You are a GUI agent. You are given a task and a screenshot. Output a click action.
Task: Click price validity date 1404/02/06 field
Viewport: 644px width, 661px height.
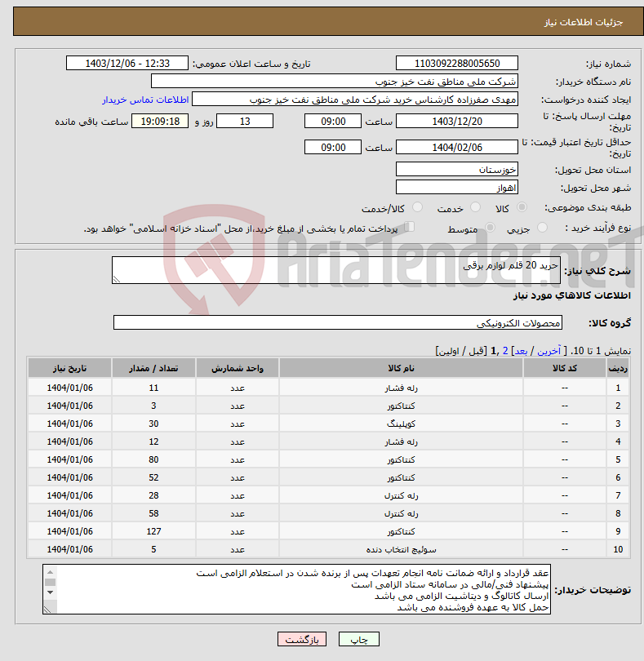(457, 147)
